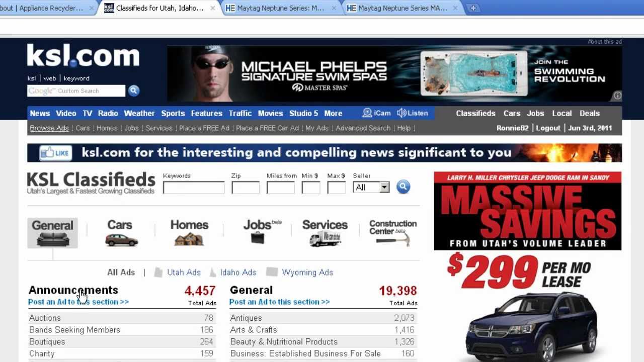Click the Facebook Like thumbs-up button
The height and width of the screenshot is (362, 644).
pos(55,153)
